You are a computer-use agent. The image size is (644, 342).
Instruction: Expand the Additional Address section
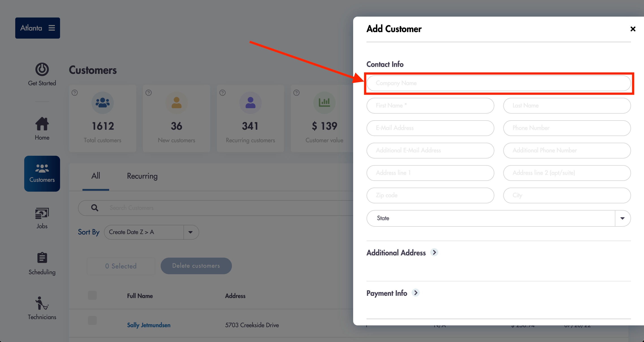pyautogui.click(x=434, y=252)
